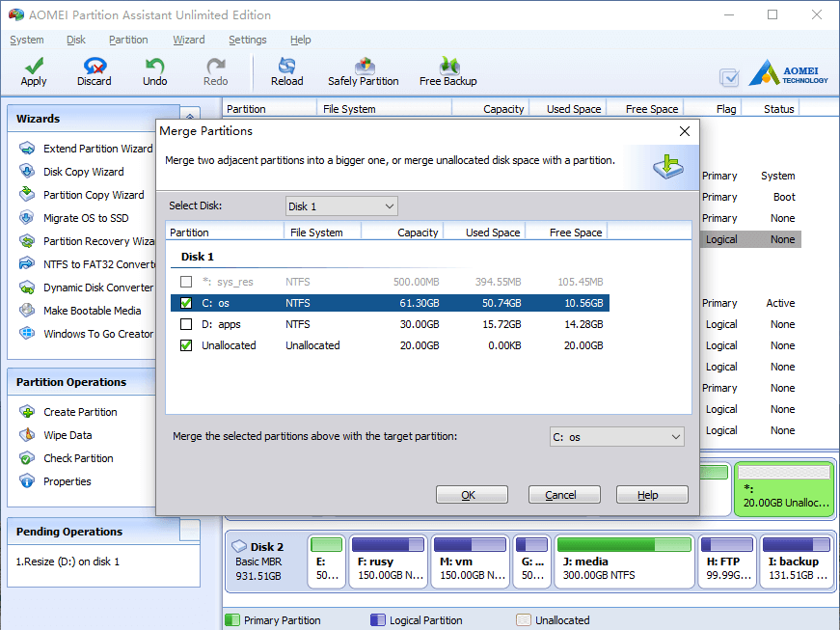840x630 pixels.
Task: Open the Settings menu
Action: (248, 40)
